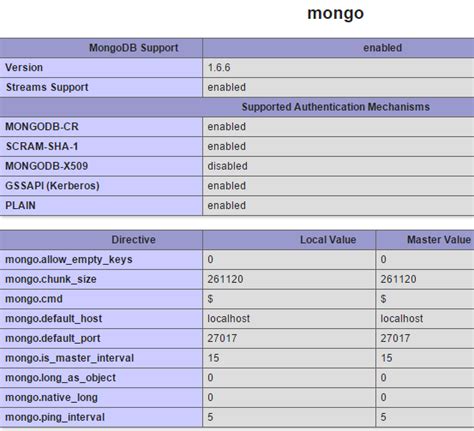Click local value of mongo.allow_empty_keys
Image resolution: width=474 pixels, height=431 pixels.
click(210, 259)
